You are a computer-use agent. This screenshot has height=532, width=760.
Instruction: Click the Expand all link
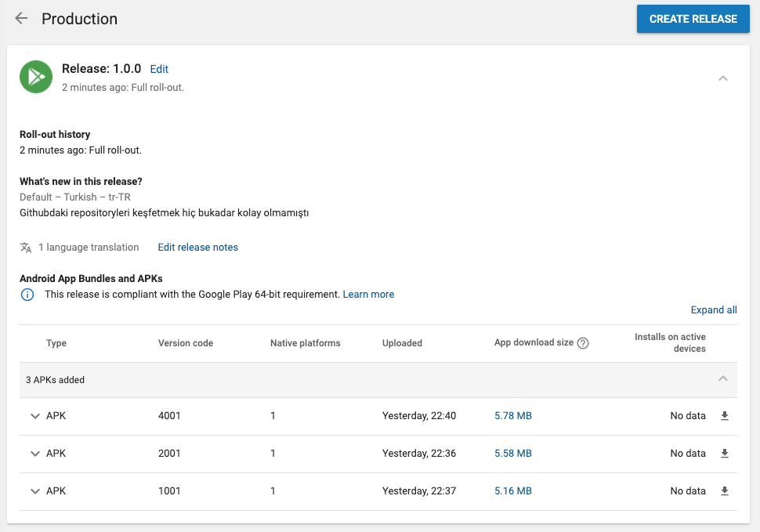(714, 310)
